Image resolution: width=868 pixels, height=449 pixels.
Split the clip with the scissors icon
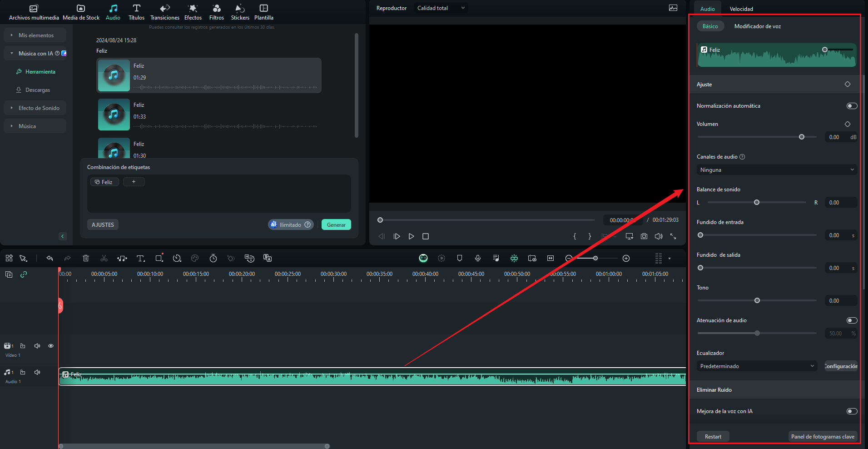(x=104, y=258)
